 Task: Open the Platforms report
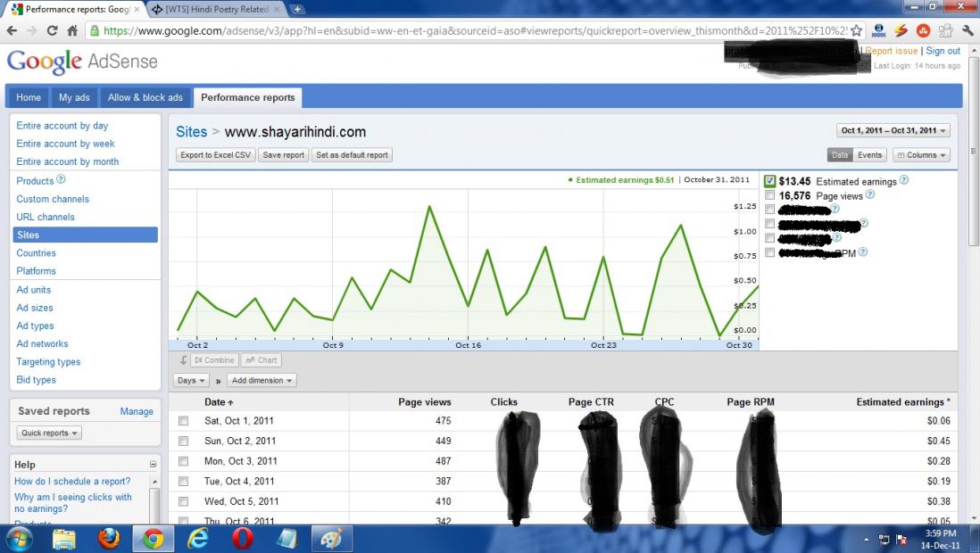click(x=36, y=271)
